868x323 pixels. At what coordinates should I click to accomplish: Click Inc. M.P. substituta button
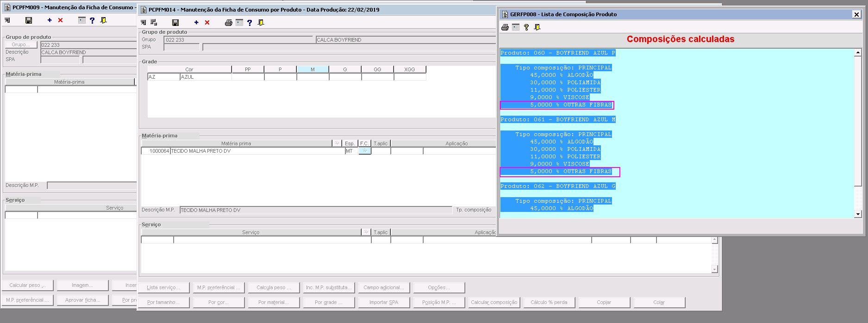tap(329, 287)
